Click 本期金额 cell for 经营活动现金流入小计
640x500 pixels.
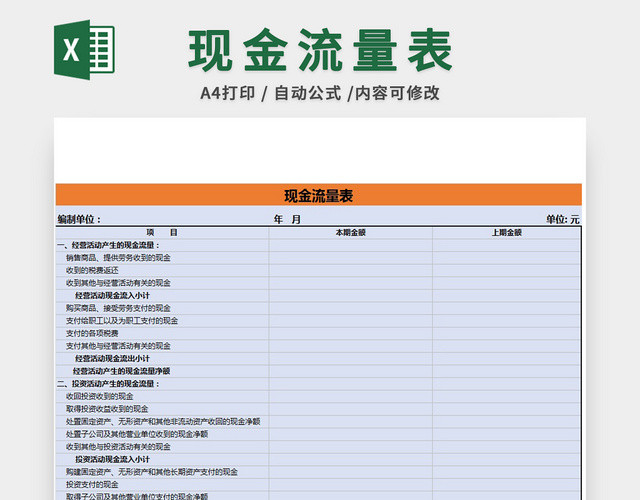coord(351,296)
